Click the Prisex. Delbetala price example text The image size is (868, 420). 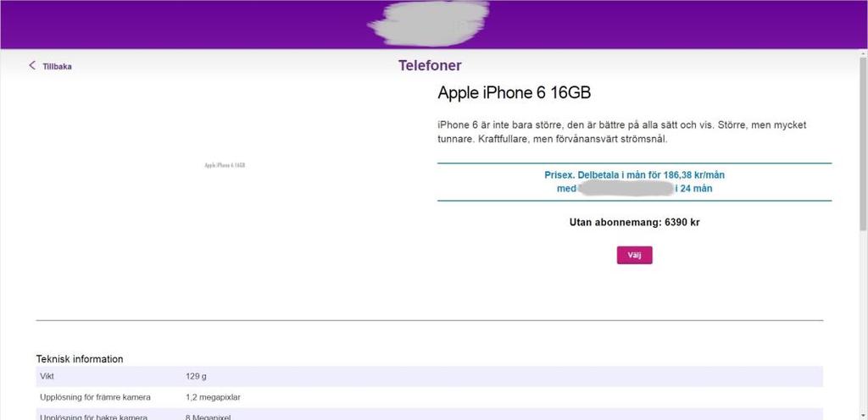pos(634,182)
